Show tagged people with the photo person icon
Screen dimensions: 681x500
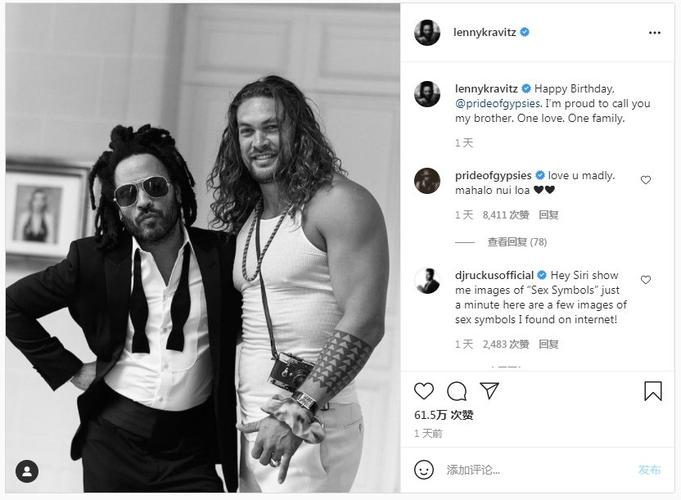[x=27, y=471]
